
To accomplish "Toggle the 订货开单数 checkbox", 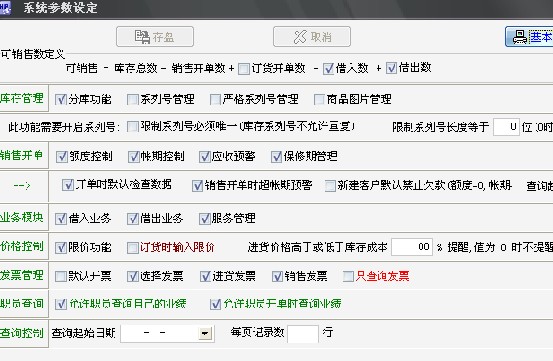I will tap(244, 68).
